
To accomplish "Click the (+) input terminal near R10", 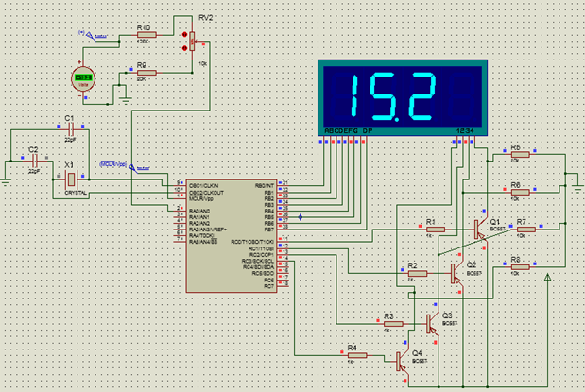I will tap(90, 36).
